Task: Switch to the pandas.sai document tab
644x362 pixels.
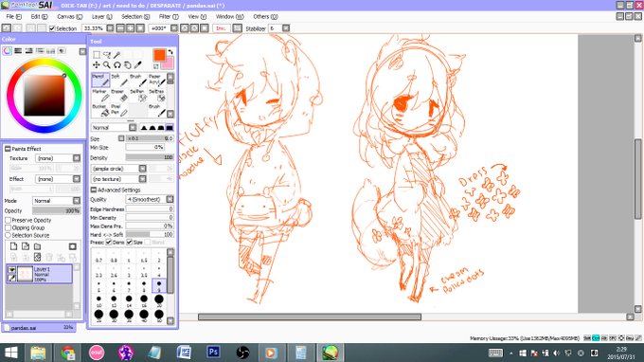Action: click(40, 328)
